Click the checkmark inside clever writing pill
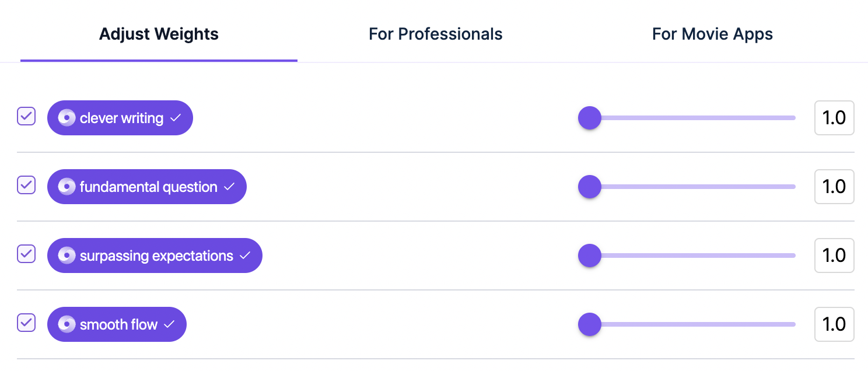This screenshot has width=868, height=371. [x=176, y=118]
